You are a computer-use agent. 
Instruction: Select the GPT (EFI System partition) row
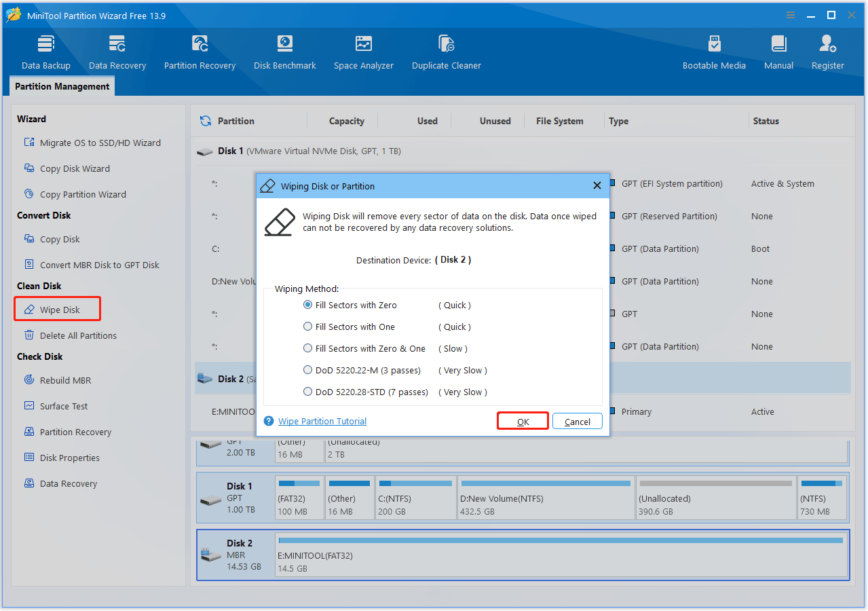coord(523,183)
